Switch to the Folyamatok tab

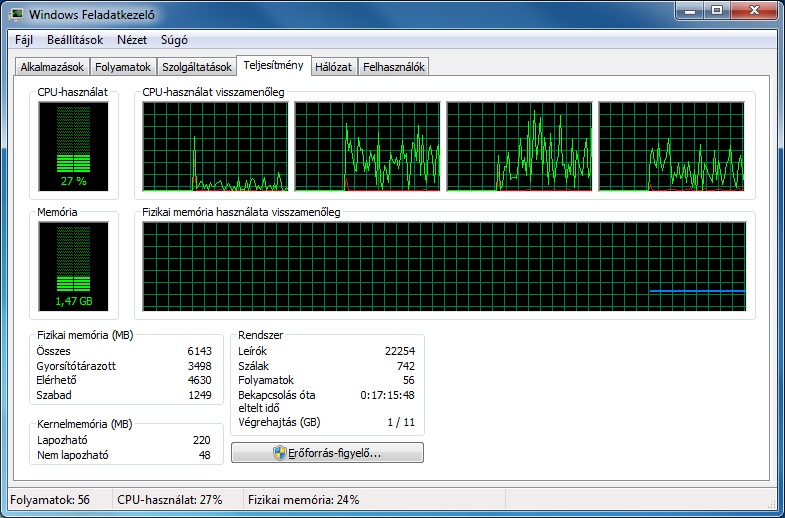[x=123, y=67]
